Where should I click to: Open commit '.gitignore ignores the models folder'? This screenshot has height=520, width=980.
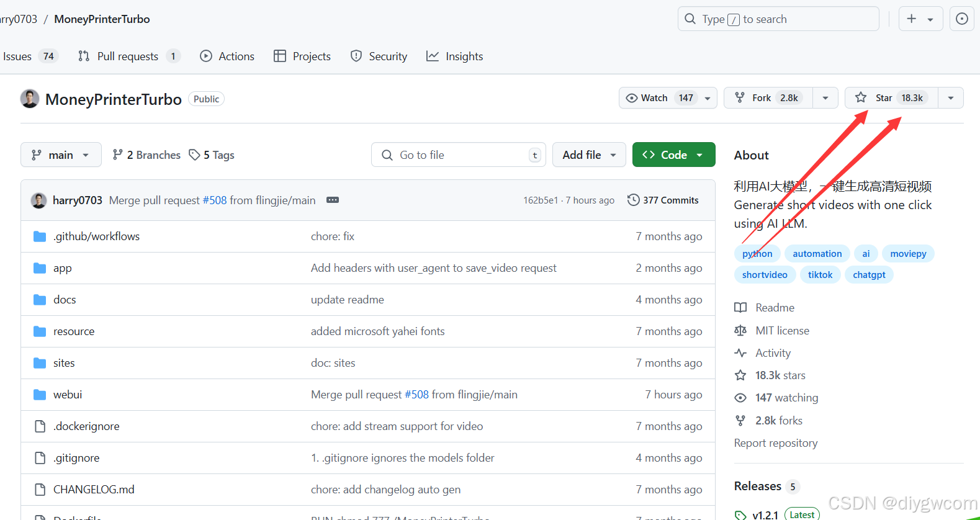click(x=403, y=458)
